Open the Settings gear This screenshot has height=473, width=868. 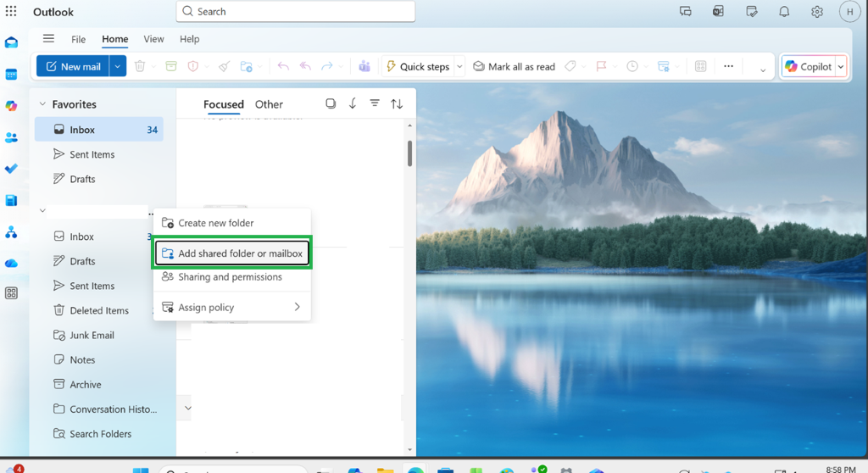tap(817, 12)
